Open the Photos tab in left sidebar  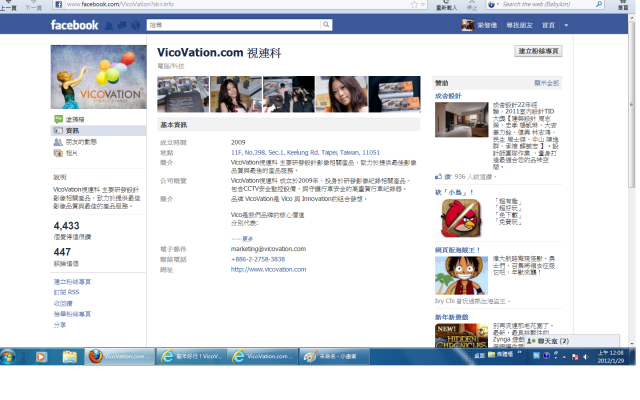pos(71,153)
